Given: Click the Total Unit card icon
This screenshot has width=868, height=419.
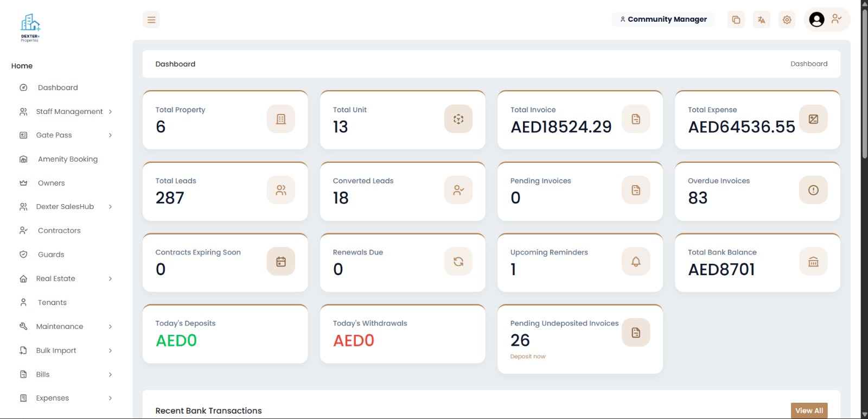Looking at the screenshot, I should [x=458, y=119].
